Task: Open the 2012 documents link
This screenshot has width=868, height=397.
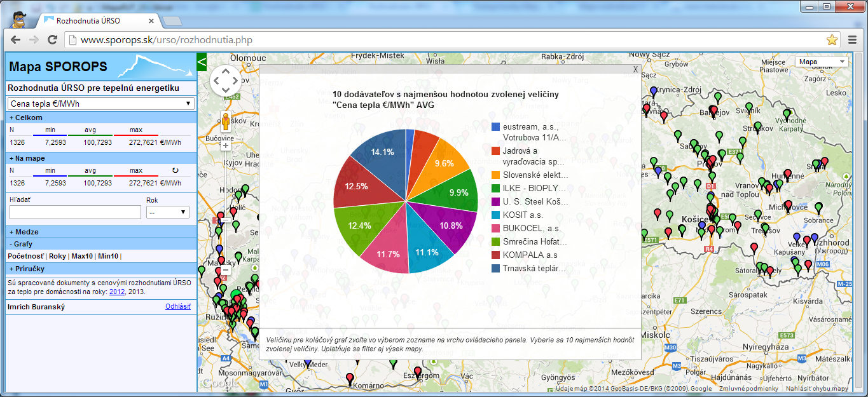Action: point(117,292)
